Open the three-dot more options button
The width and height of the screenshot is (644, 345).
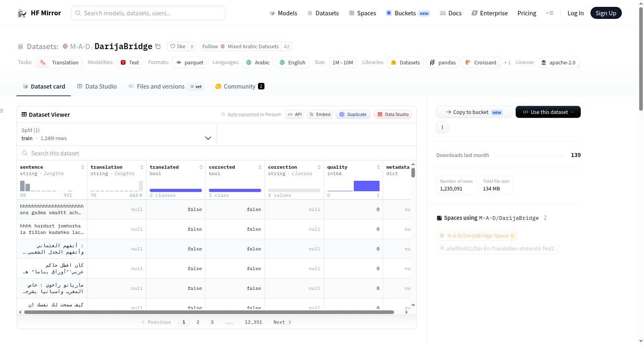point(442,127)
